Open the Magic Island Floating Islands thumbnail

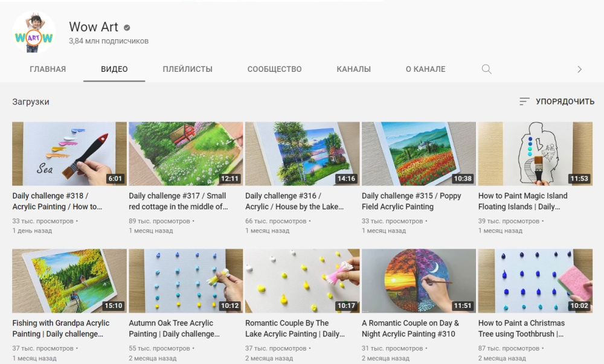click(535, 154)
